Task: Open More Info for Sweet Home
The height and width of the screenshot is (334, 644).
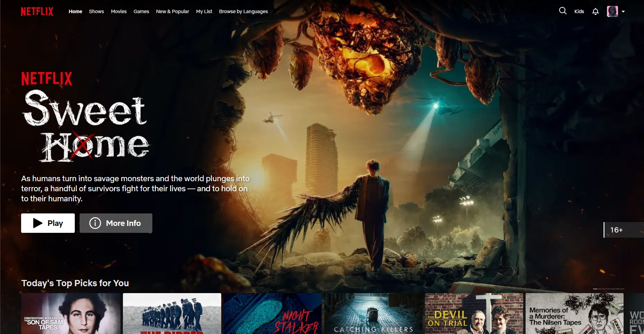Action: pos(116,223)
